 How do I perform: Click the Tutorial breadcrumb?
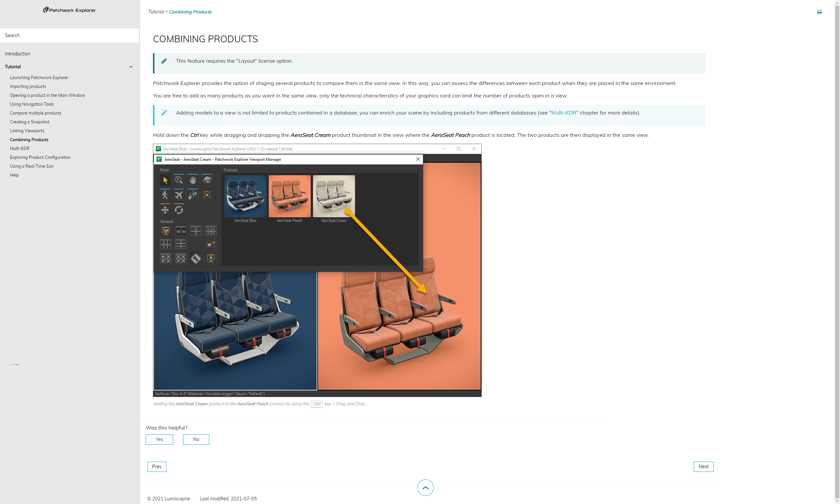coord(156,12)
